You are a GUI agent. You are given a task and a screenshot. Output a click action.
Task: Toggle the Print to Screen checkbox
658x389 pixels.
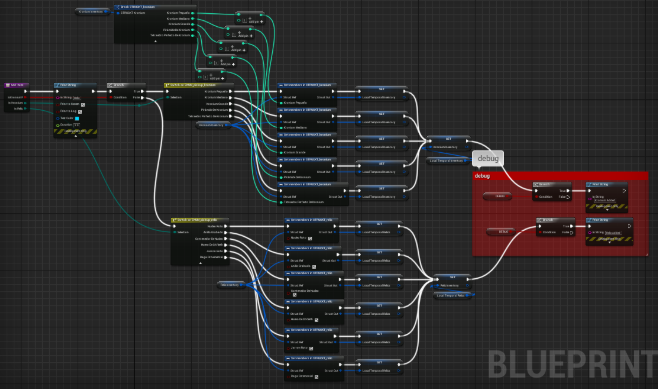click(83, 104)
